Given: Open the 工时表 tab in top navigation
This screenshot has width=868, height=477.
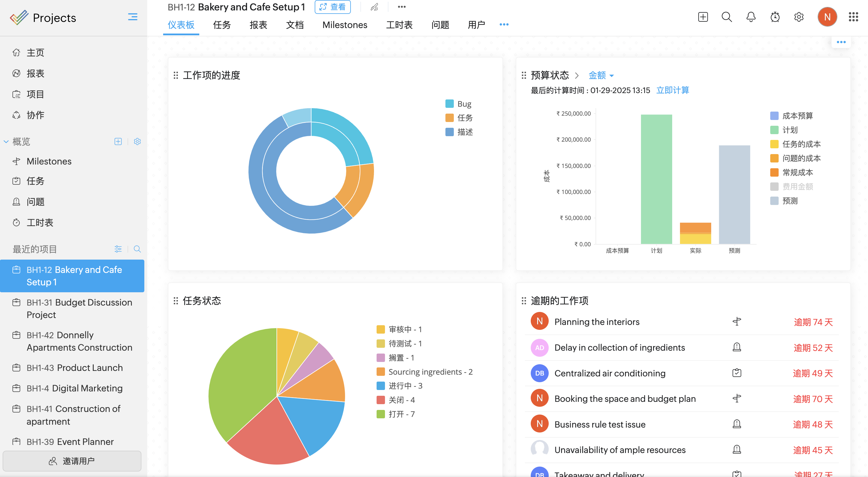Looking at the screenshot, I should click(x=399, y=25).
